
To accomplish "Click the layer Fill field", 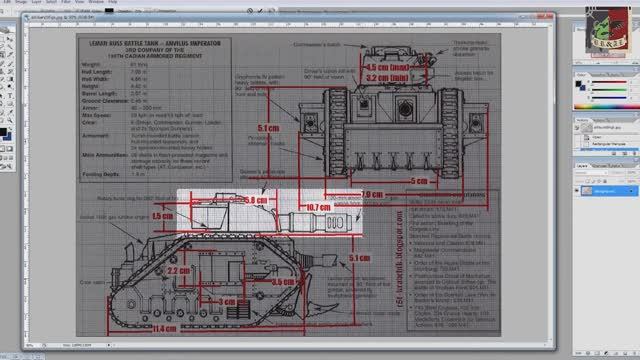I will [632, 181].
